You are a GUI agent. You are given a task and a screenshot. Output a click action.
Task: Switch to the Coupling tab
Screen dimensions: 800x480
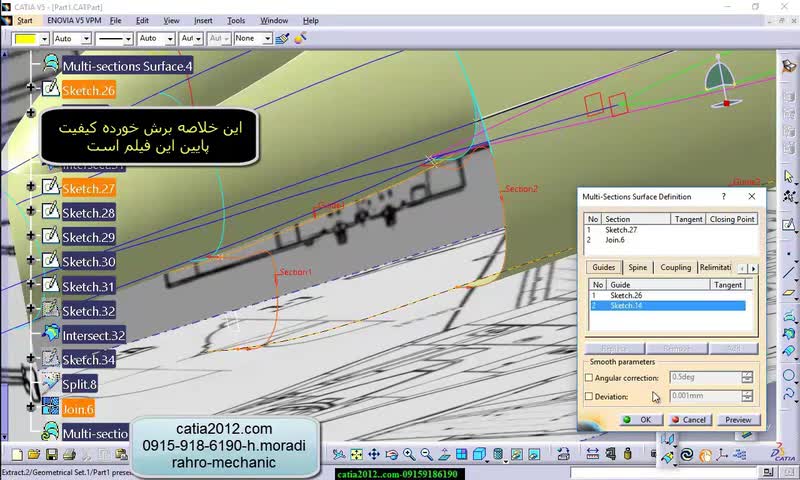tap(676, 267)
